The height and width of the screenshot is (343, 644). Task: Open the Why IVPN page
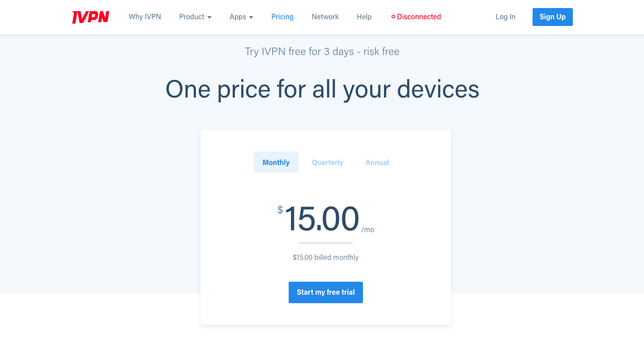coord(145,17)
